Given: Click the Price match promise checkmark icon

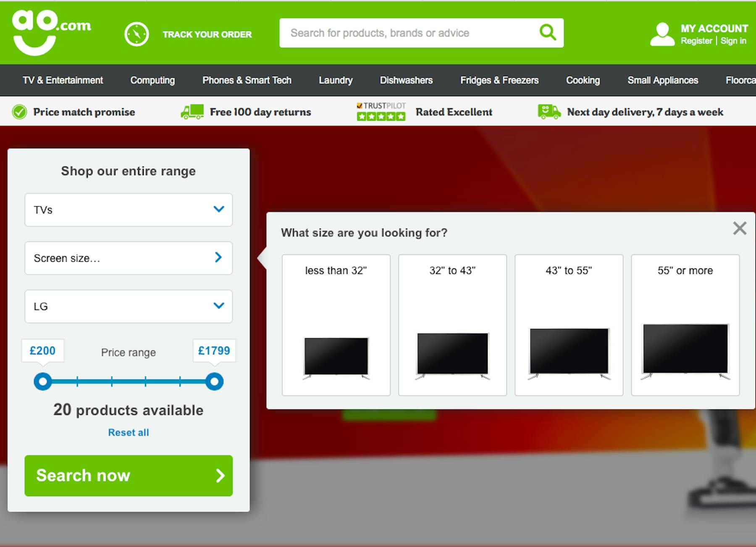Looking at the screenshot, I should (x=19, y=112).
